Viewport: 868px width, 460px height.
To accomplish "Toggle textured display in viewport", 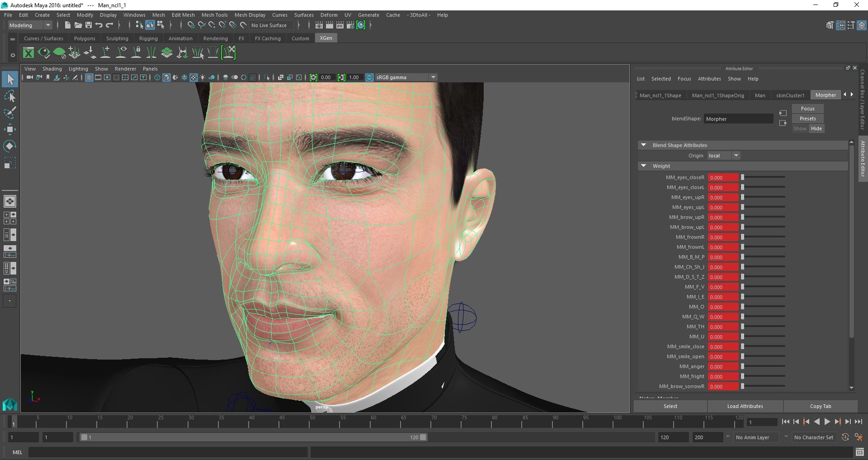I will click(x=193, y=77).
